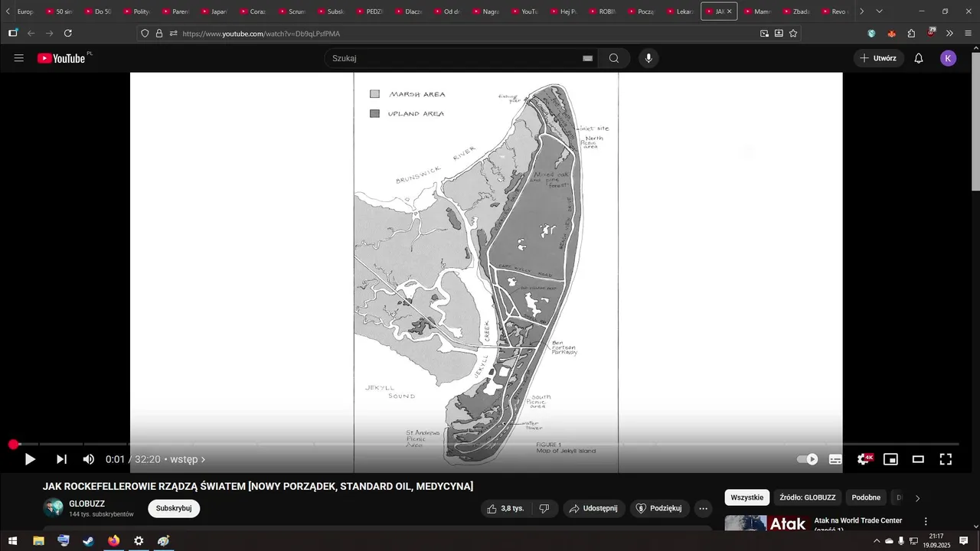
Task: Open tracking protection shield panel
Action: (x=145, y=34)
